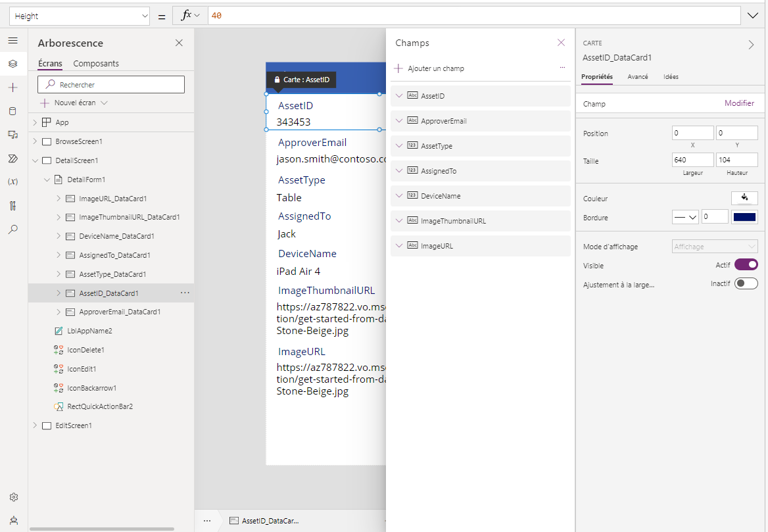
Task: Select the RectQuickActionBar2 item in tree
Action: tap(100, 406)
